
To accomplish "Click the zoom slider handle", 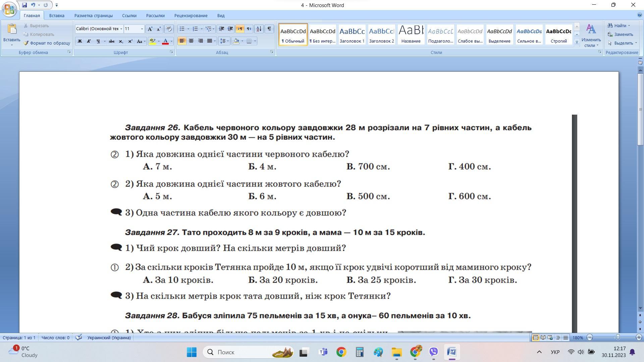I will 618,338.
